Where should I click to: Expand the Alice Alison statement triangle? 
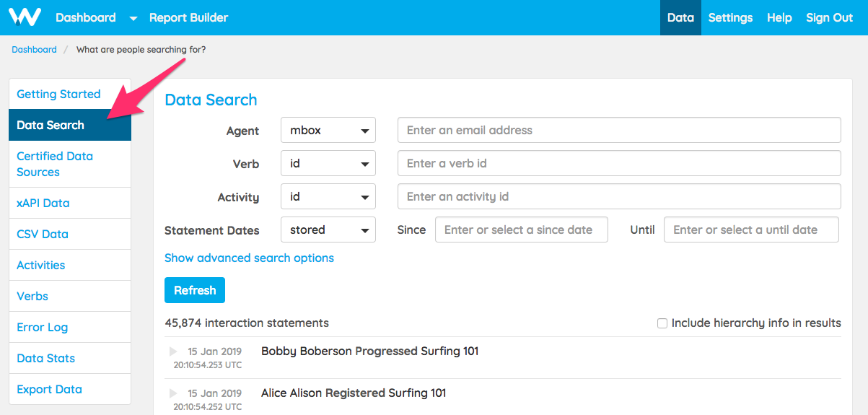173,393
